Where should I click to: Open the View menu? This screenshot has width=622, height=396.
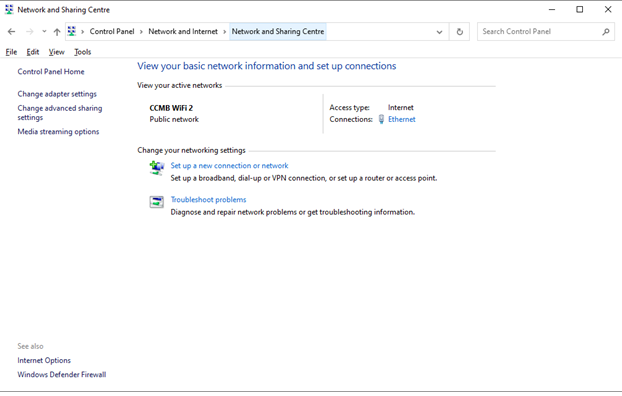pos(56,52)
